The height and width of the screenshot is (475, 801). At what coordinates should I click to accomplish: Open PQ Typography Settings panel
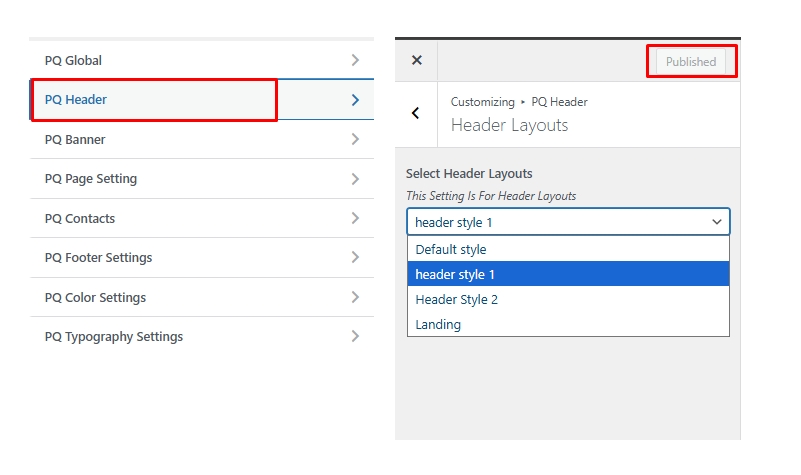114,337
